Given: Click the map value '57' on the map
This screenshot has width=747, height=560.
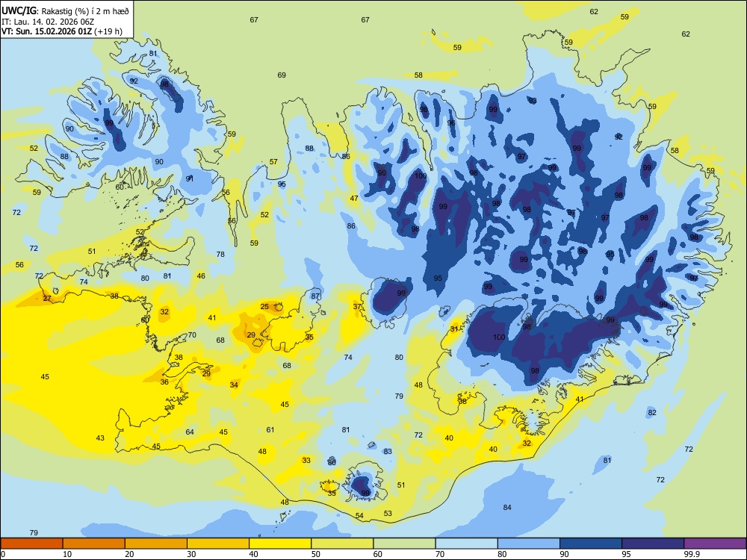Looking at the screenshot, I should pyautogui.click(x=273, y=162).
